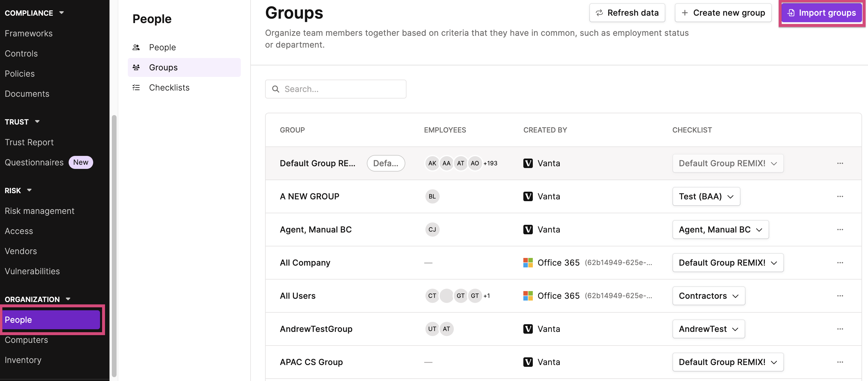Click the Vanta logo in A NEW GROUP row
Image resolution: width=868 pixels, height=381 pixels.
(528, 196)
